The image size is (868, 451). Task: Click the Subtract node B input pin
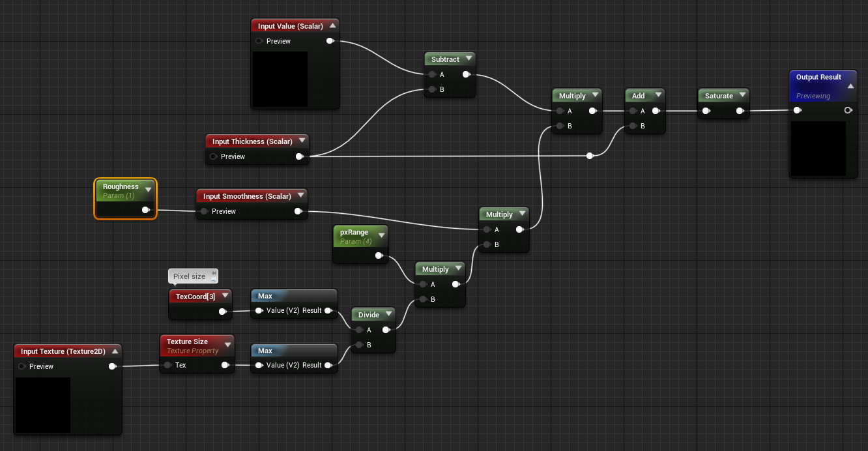[431, 89]
